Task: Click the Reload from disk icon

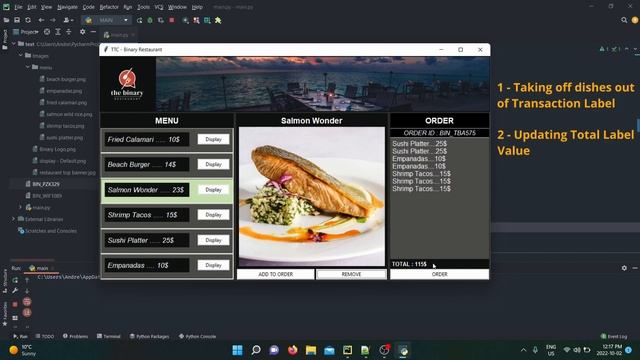Action: click(x=28, y=20)
